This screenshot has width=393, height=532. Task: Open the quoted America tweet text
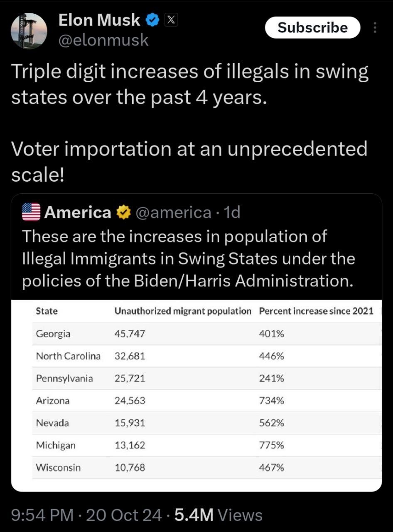(x=189, y=259)
